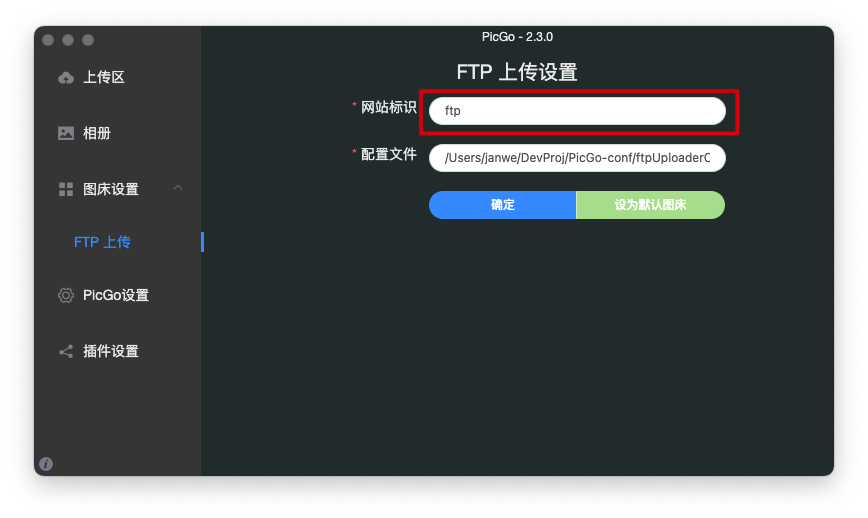Open the 上传区 menu item
Screen dimensions: 868x518
point(104,78)
